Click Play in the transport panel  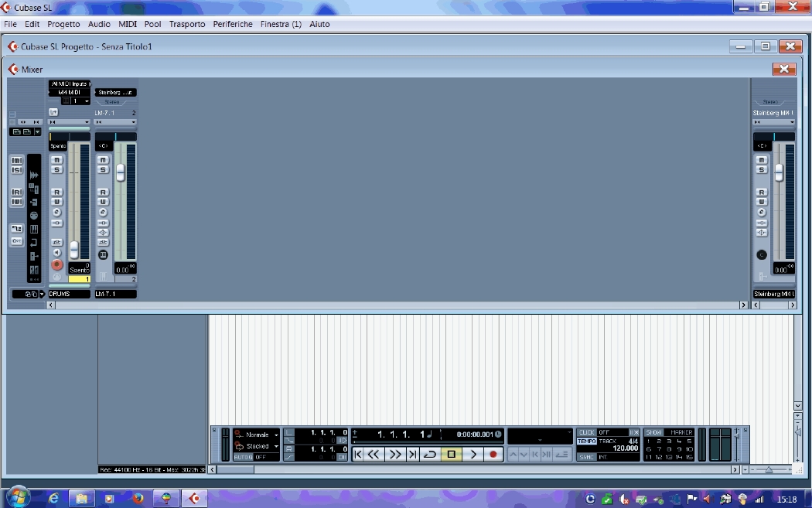coord(473,454)
